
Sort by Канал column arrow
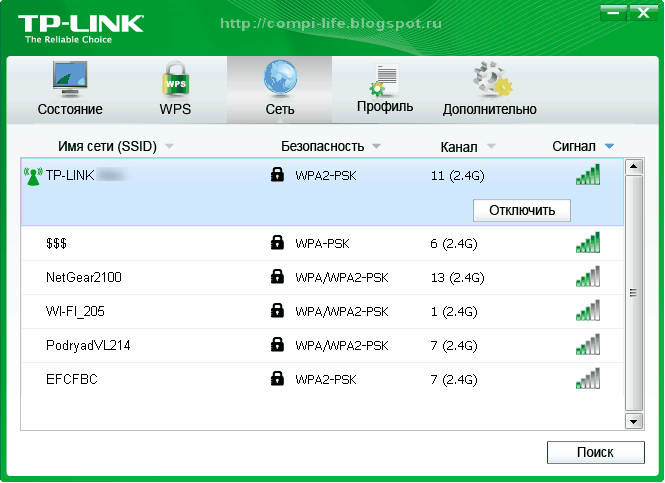point(491,146)
